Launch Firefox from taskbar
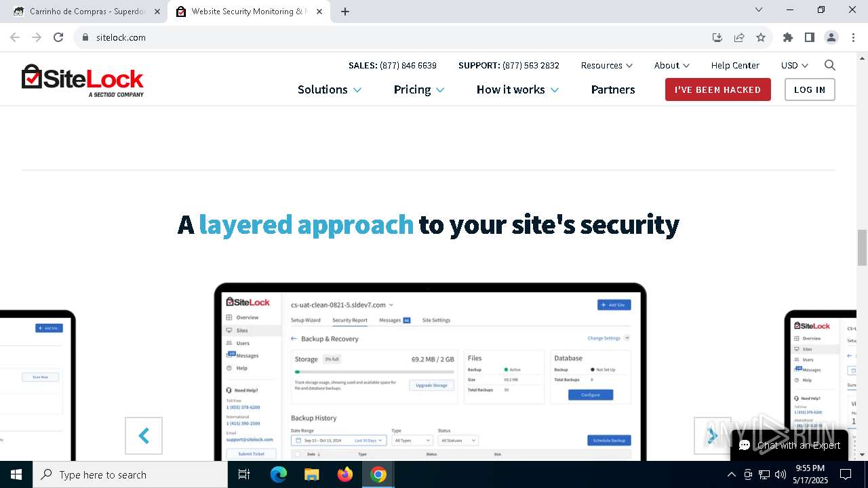This screenshot has width=868, height=488. tap(345, 474)
